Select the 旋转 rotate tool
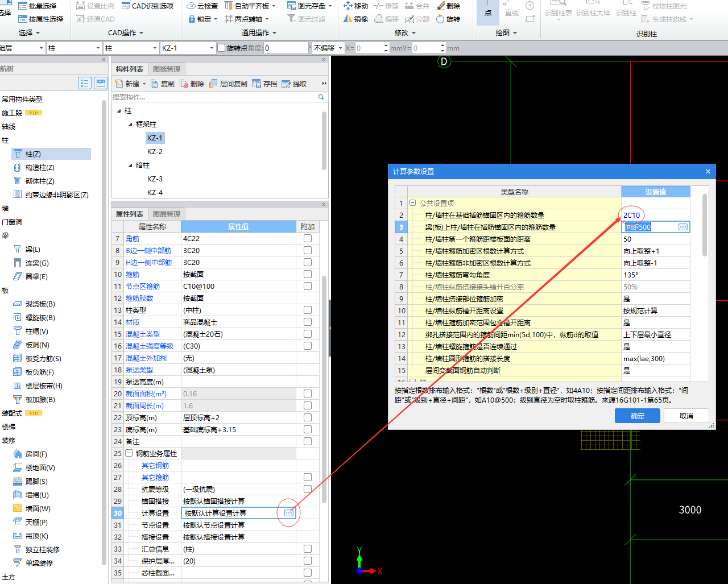Screen dimensions: 728x584 pyautogui.click(x=448, y=19)
